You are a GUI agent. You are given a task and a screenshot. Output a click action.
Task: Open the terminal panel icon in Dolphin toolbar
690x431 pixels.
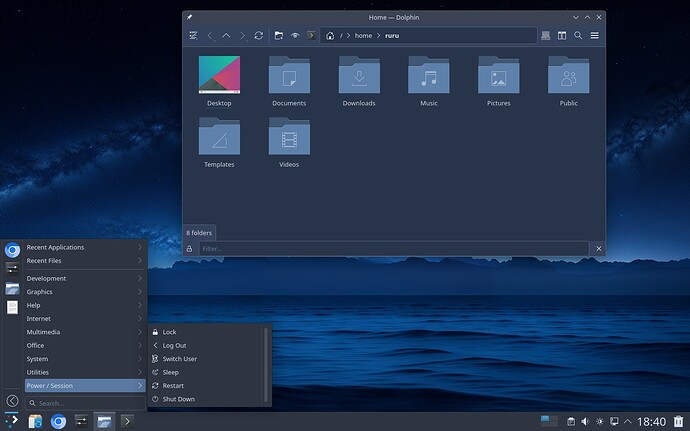click(311, 35)
